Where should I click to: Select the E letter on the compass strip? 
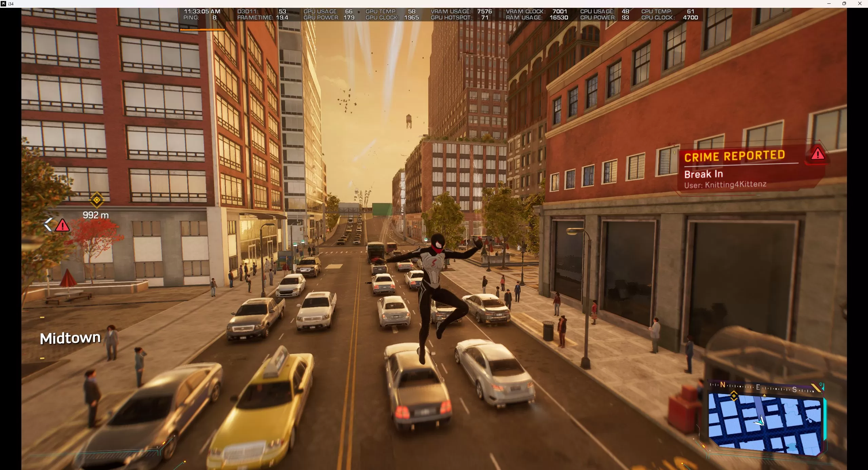[758, 387]
